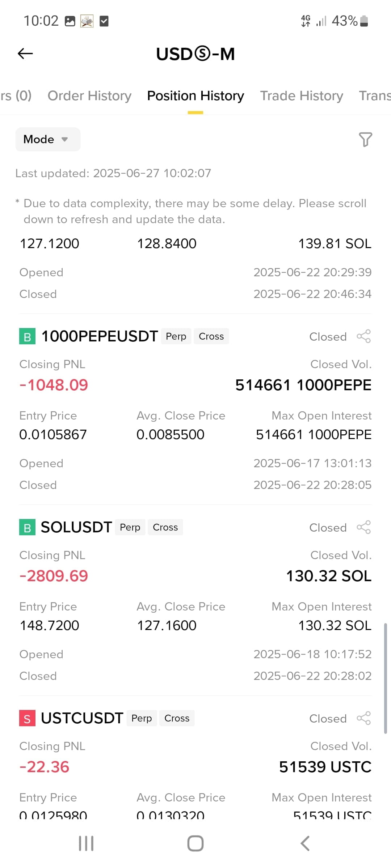Share the USTCUSDT closed position

[x=364, y=718]
